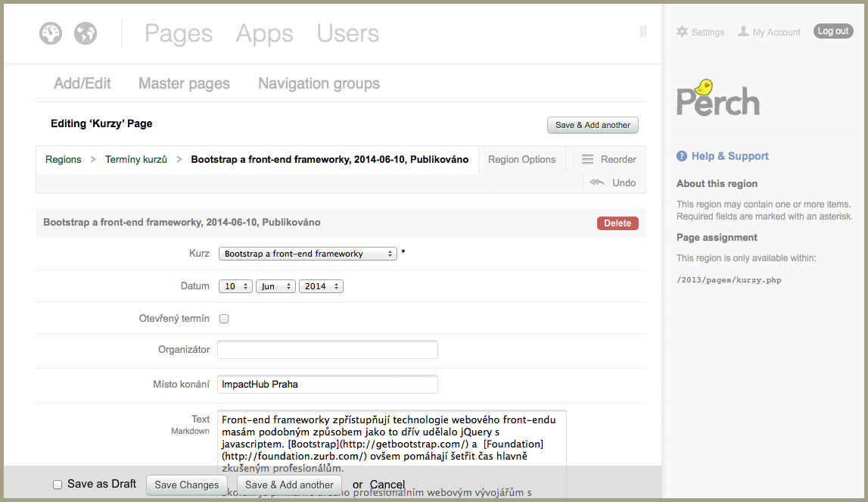Open the day dropdown showing 10
Image resolution: width=868 pixels, height=502 pixels.
pyautogui.click(x=237, y=286)
